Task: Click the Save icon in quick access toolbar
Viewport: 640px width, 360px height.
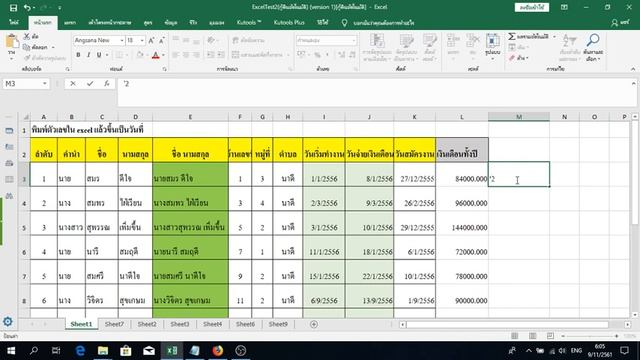Action: coord(13,7)
